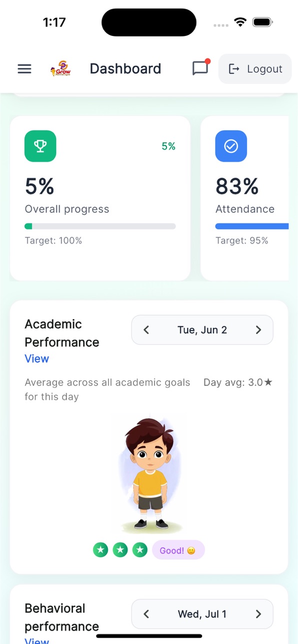Go to previous day before Tue, Jun 2
This screenshot has height=644, width=298.
click(146, 330)
